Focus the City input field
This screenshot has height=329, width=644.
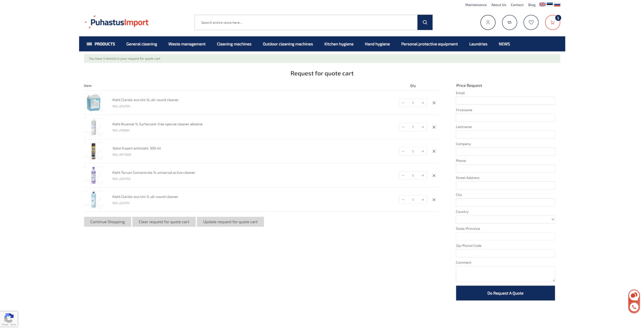click(505, 202)
